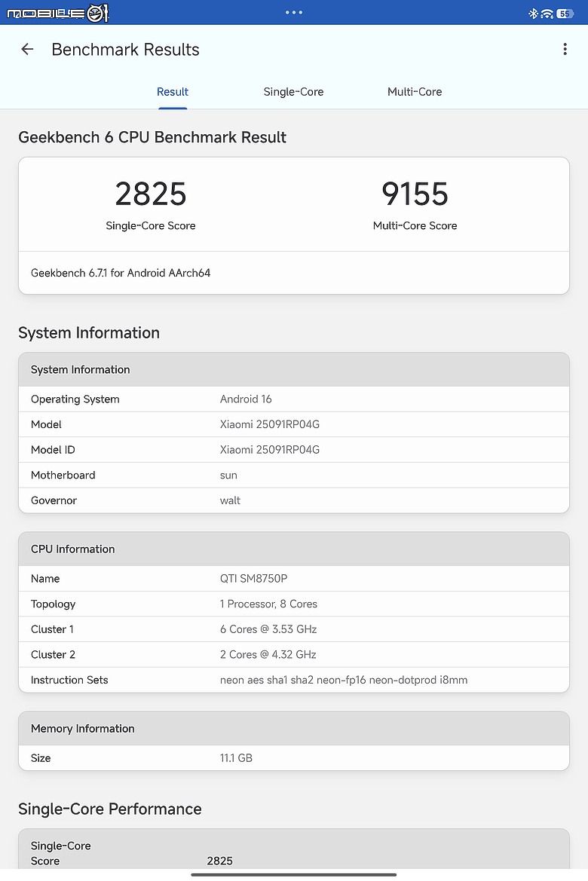Tap the QTI SM8750P CPU name
The image size is (588, 881).
click(x=253, y=578)
